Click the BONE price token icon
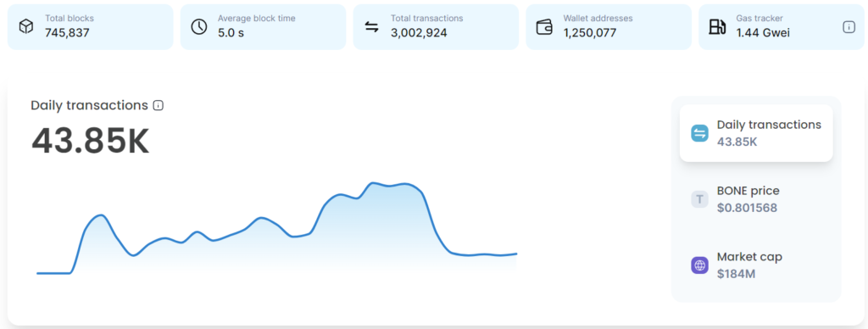Screen dimensions: 868x329 click(699, 199)
